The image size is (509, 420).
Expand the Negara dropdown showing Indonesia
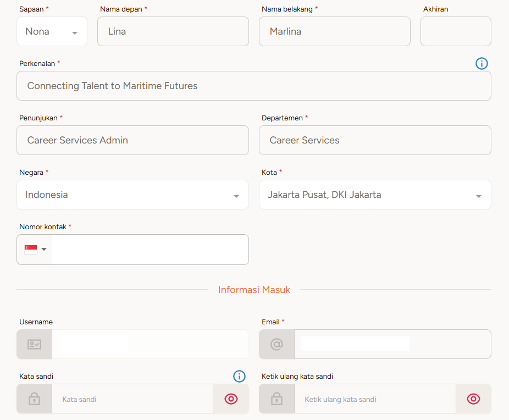[x=132, y=195]
